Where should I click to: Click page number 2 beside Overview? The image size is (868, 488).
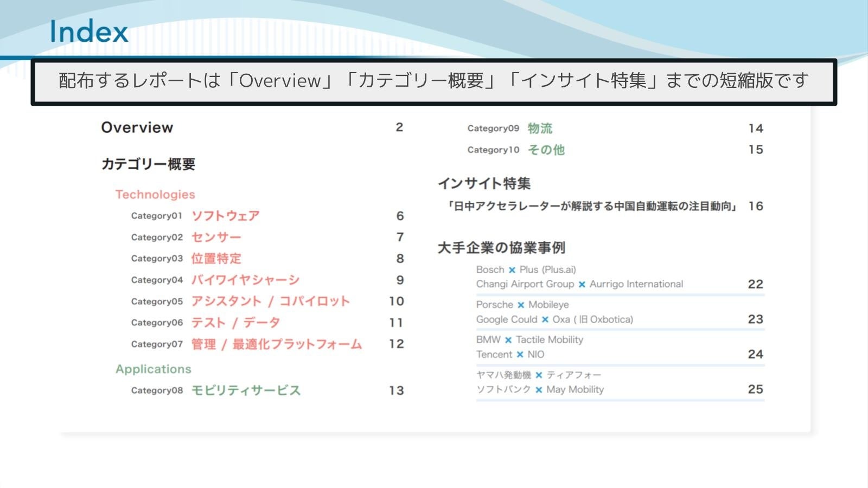[399, 127]
